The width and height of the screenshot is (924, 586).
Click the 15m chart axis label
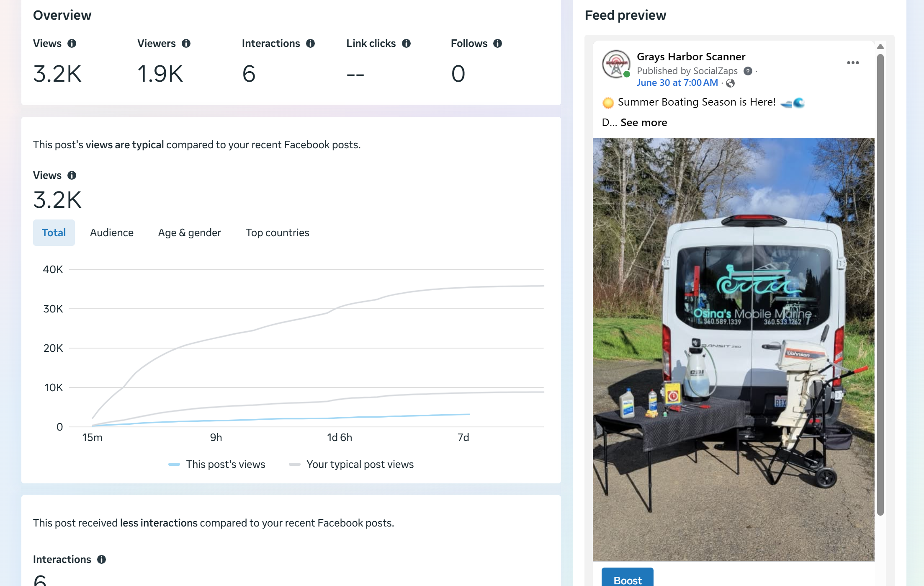click(x=93, y=438)
